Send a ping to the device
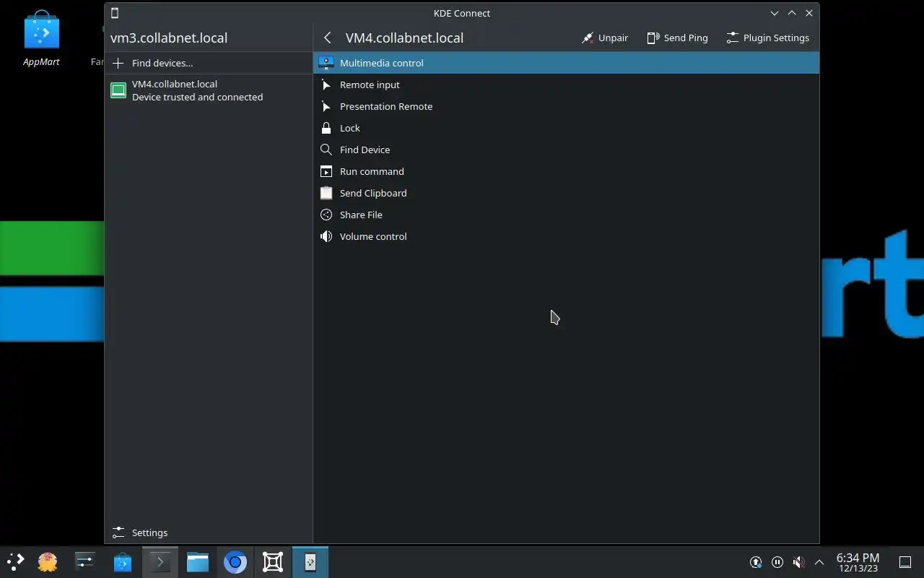Viewport: 924px width, 578px height. 677,38
